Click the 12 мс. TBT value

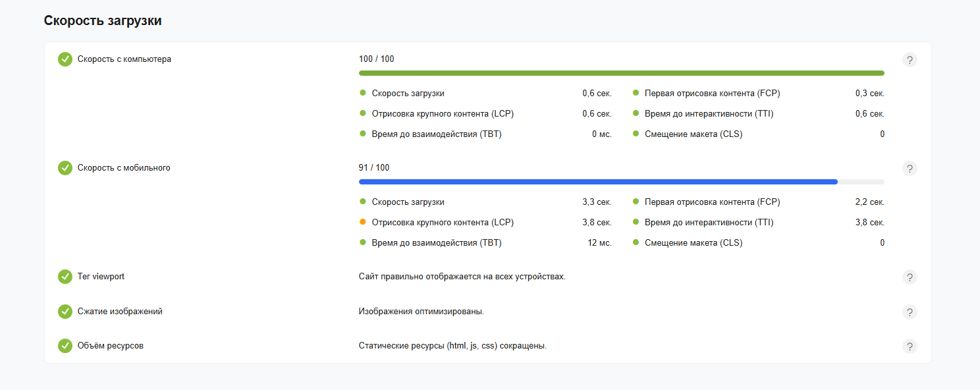[x=599, y=243]
